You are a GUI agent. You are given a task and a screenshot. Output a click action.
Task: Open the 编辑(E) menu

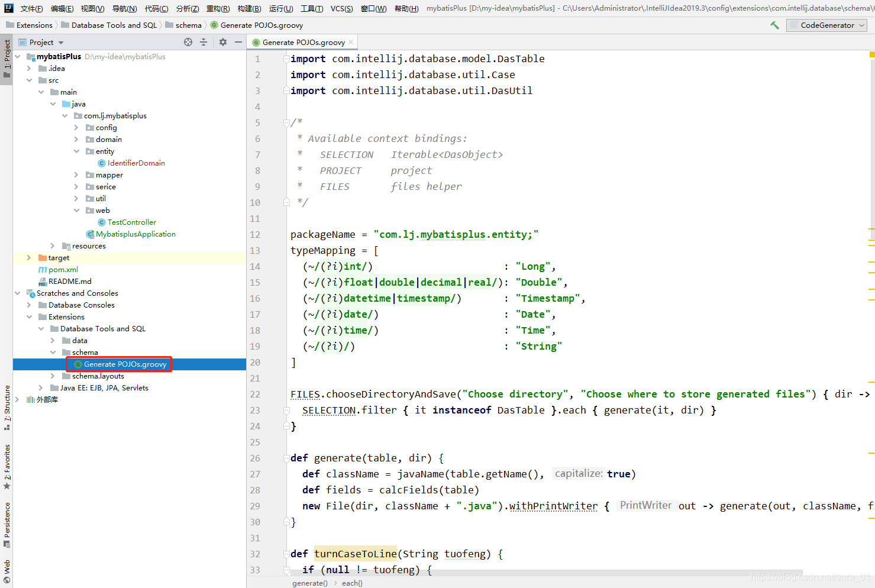click(x=62, y=8)
